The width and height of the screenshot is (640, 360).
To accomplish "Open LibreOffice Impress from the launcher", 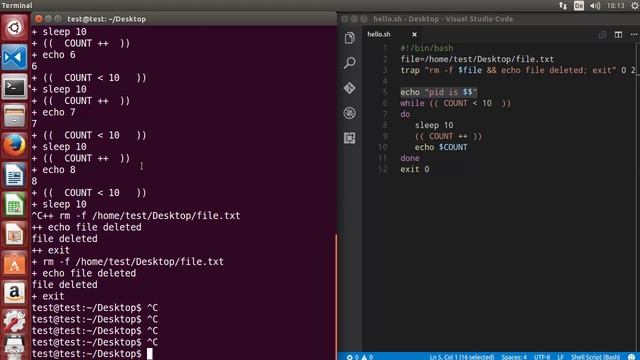I will (x=14, y=234).
